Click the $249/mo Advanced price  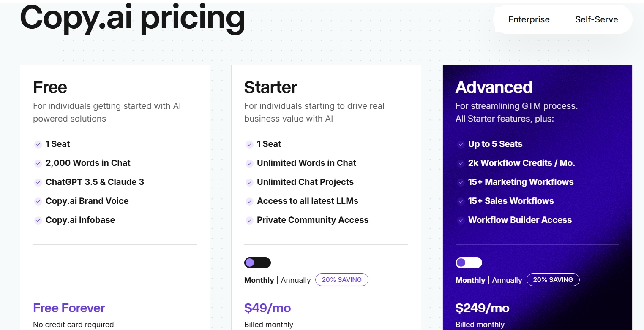[x=482, y=308]
